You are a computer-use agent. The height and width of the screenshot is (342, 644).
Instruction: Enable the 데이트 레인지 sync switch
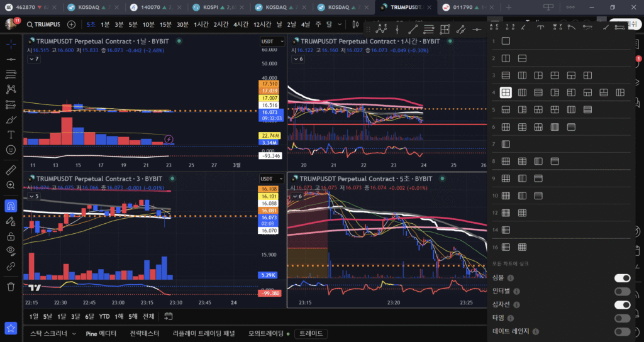[622, 331]
